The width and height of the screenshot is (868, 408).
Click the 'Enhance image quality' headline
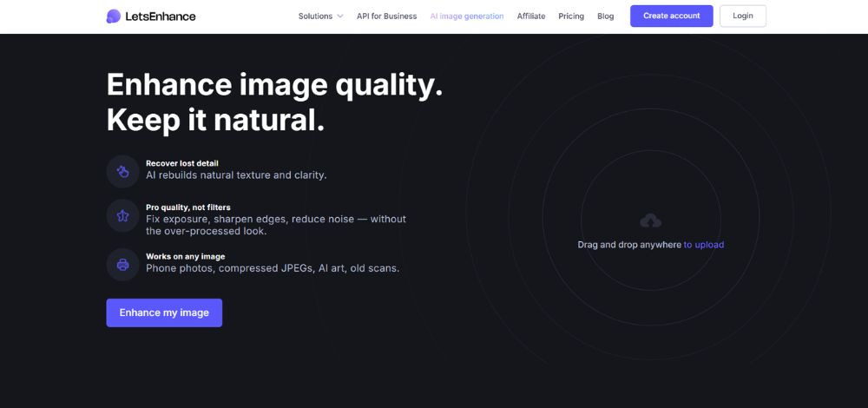pos(274,85)
